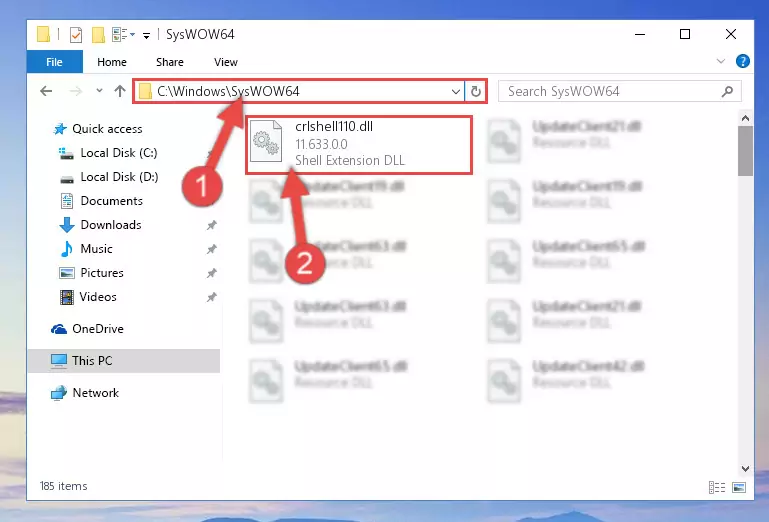
Task: Expand the address bar history dropdown
Action: pos(456,92)
